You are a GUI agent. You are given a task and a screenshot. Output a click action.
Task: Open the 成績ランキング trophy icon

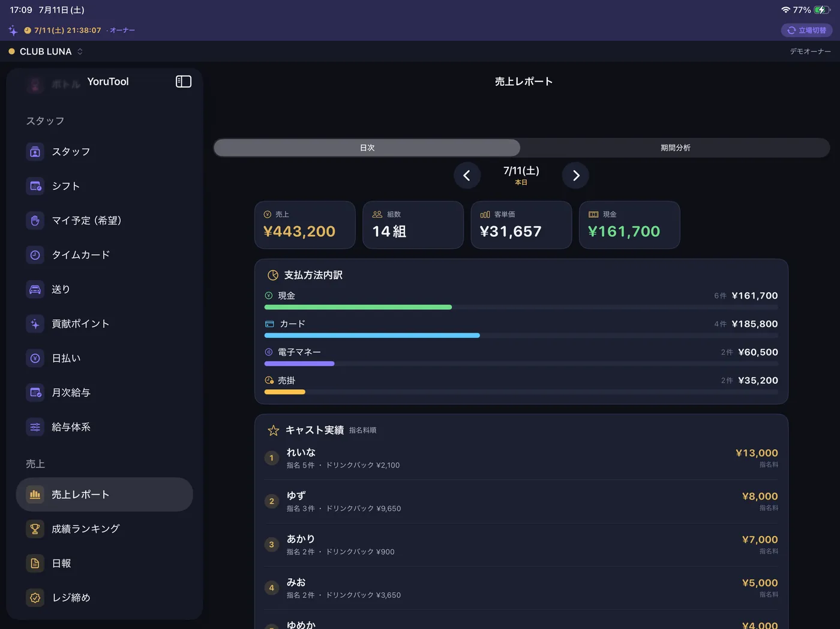(35, 529)
